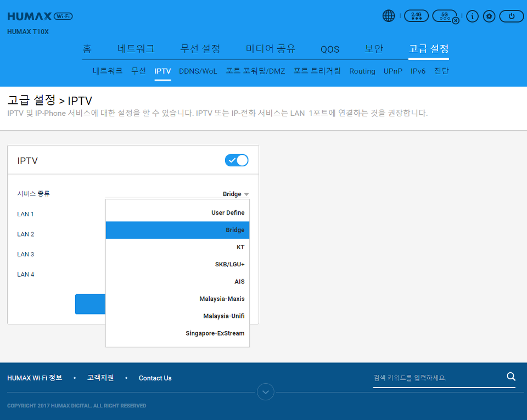Click the power button icon
The height and width of the screenshot is (420, 527).
[512, 16]
